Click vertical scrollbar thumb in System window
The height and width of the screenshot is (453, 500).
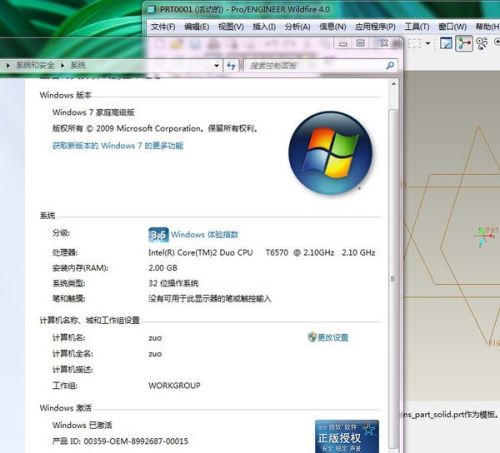394,278
